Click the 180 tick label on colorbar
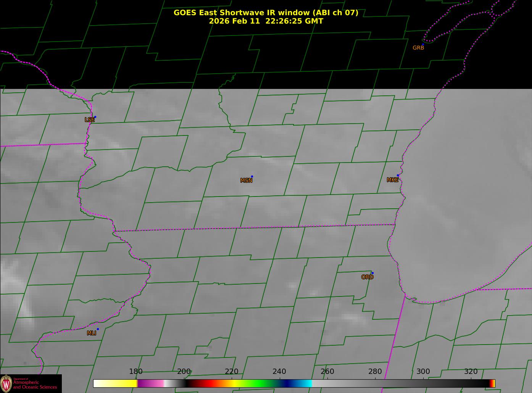The height and width of the screenshot is (393, 532). pos(136,372)
